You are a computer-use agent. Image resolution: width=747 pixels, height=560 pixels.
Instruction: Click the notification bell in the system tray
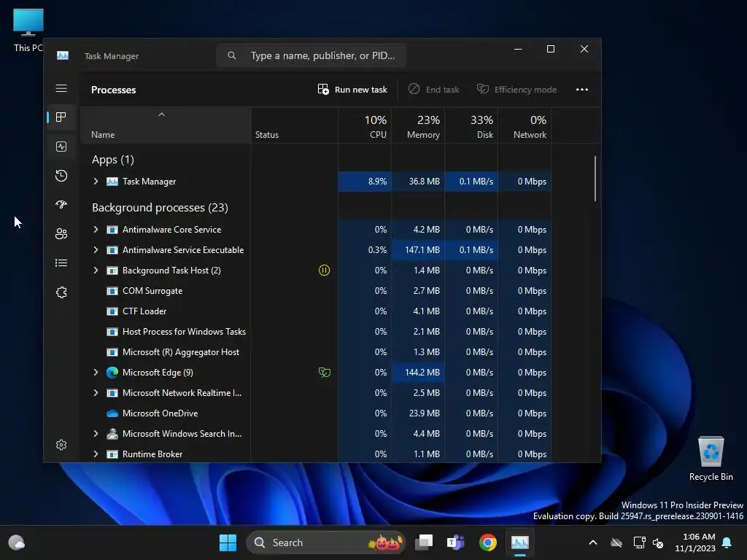727,542
